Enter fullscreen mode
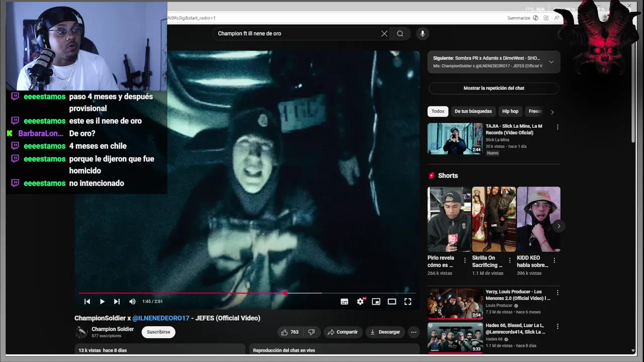Image resolution: width=644 pixels, height=362 pixels. 408,302
